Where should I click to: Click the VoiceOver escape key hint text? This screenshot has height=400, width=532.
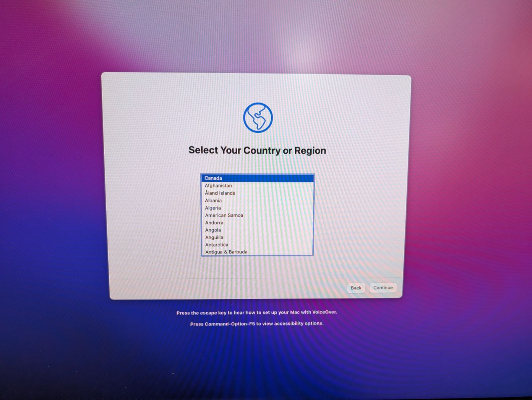[x=257, y=312]
